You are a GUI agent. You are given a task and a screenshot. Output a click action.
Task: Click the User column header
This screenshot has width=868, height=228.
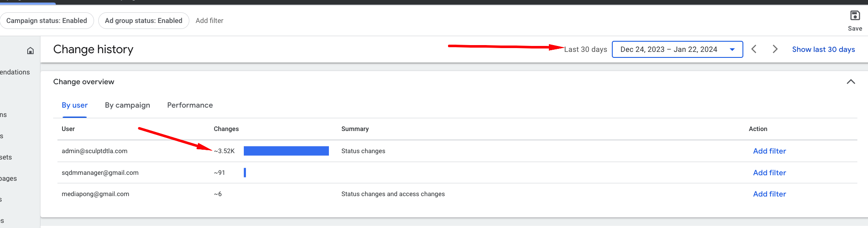click(68, 129)
